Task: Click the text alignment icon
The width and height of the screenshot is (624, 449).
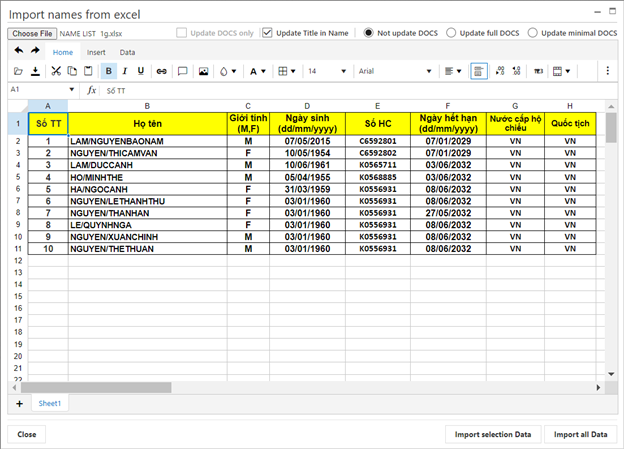Action: 449,71
